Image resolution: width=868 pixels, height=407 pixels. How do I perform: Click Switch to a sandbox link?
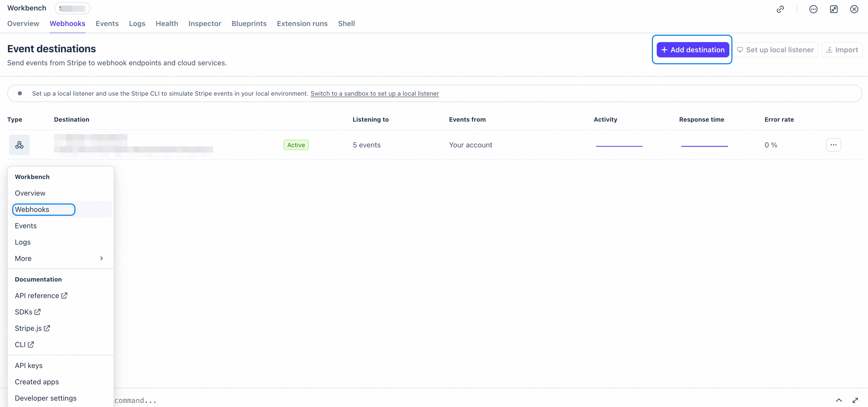click(374, 93)
